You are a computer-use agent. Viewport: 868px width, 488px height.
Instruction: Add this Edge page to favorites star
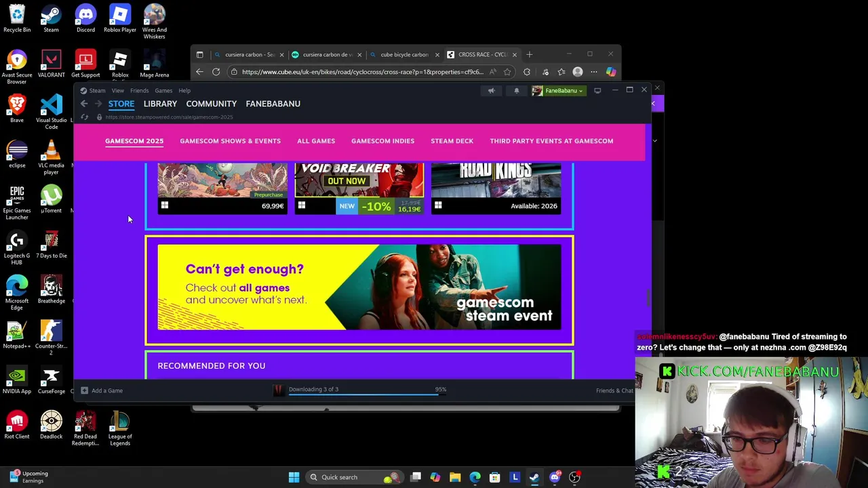click(x=507, y=72)
